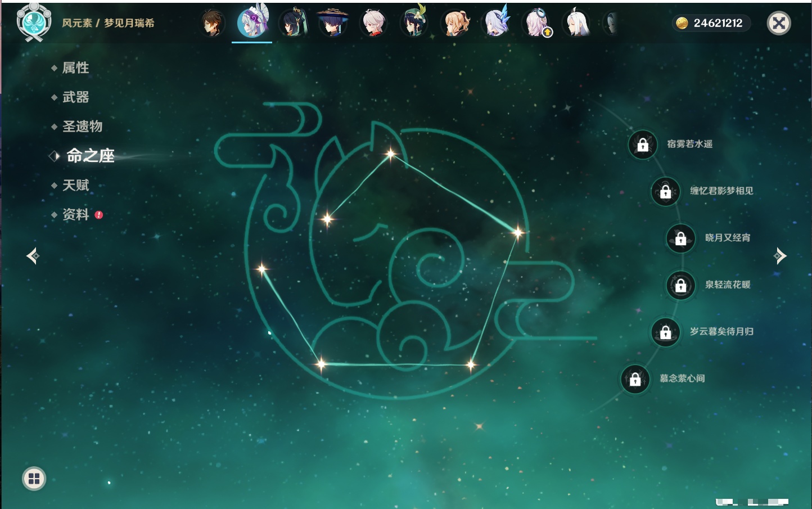Click the lock icon for 泉轻流花暖
The image size is (812, 509).
(681, 285)
